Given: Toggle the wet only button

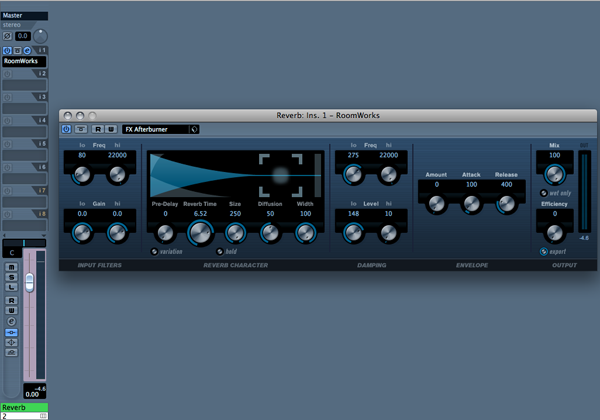Looking at the screenshot, I should pos(543,193).
